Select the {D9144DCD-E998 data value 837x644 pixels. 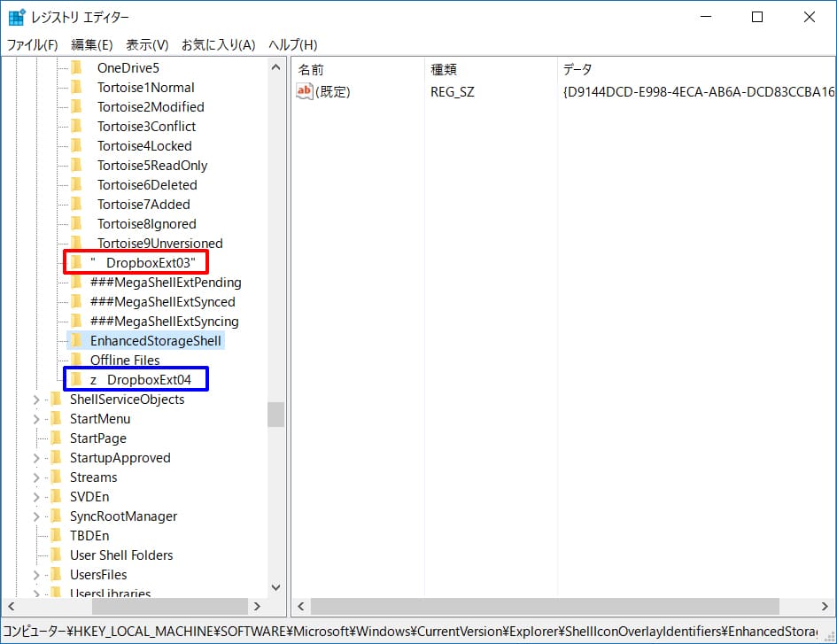click(698, 92)
